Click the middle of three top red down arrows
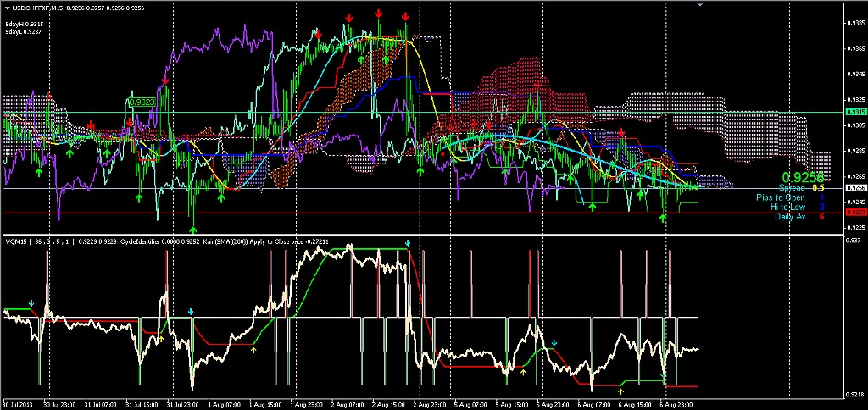 pos(378,14)
